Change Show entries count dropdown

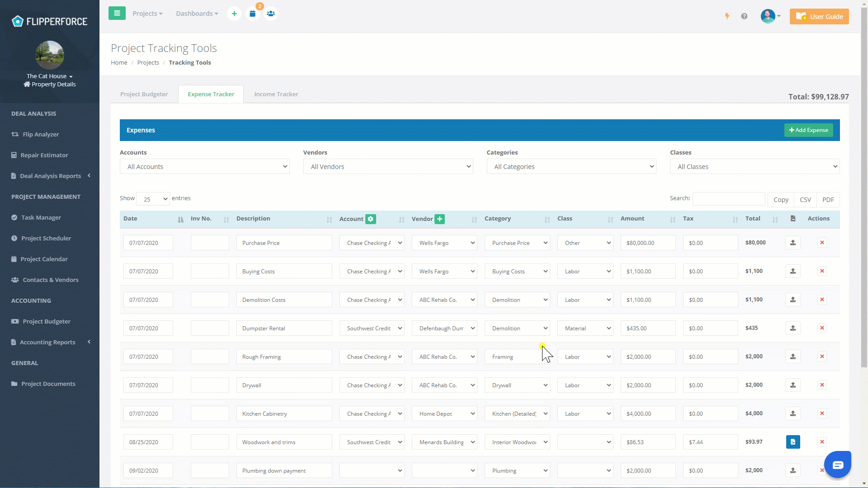click(152, 199)
